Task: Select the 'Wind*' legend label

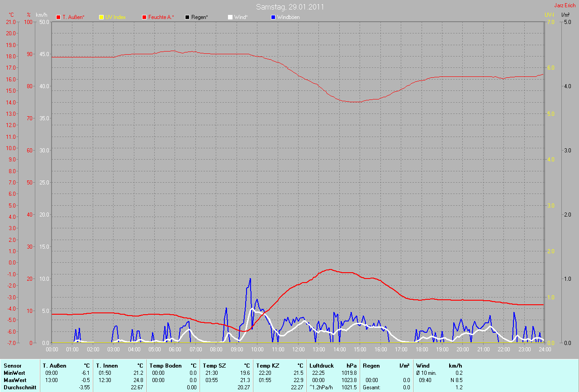Action: (241, 17)
